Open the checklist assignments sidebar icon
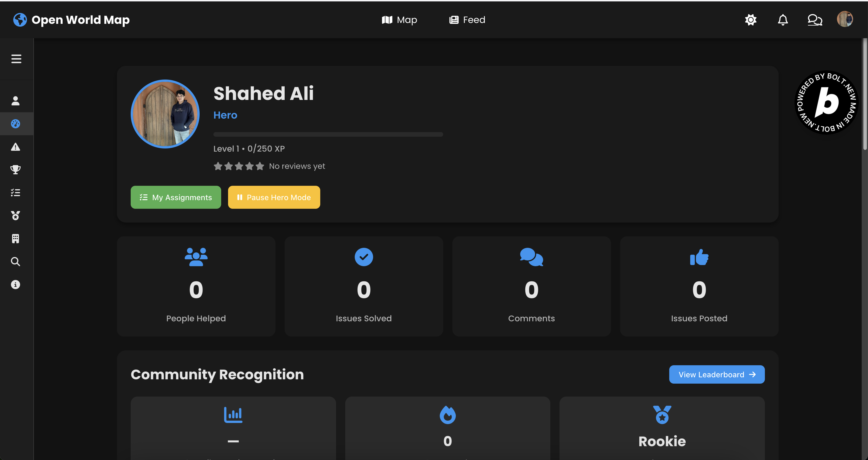This screenshot has height=460, width=868. (16, 192)
